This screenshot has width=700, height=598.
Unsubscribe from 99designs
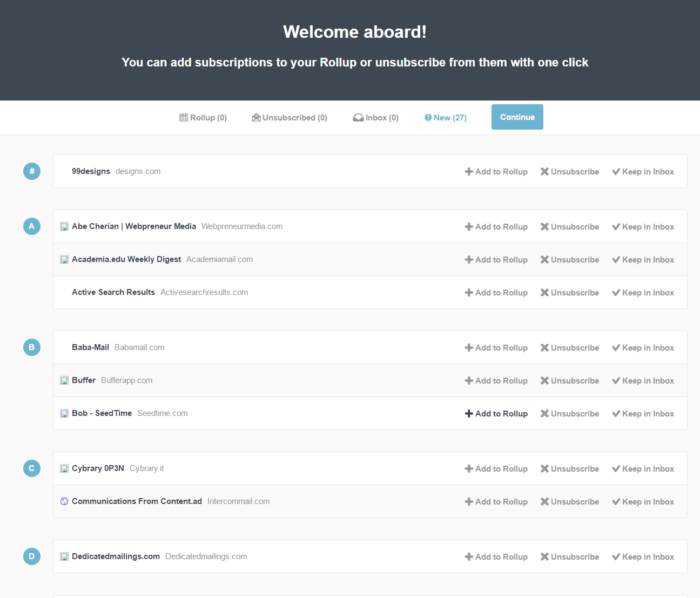pyautogui.click(x=570, y=172)
